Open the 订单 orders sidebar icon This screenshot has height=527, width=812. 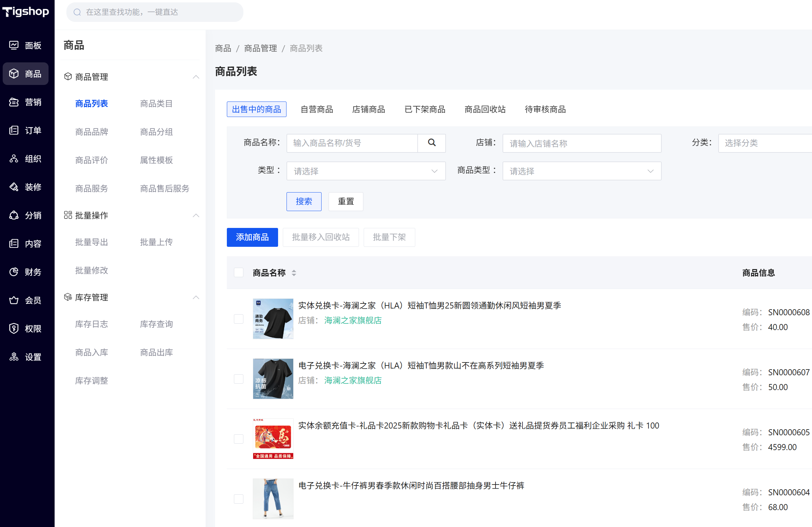13,130
